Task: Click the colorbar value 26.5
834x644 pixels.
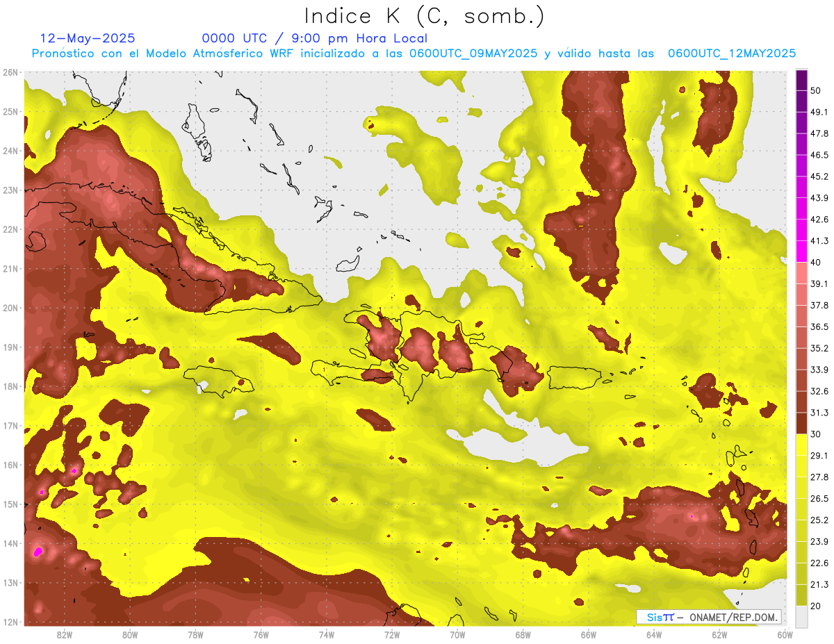Action: [820, 499]
